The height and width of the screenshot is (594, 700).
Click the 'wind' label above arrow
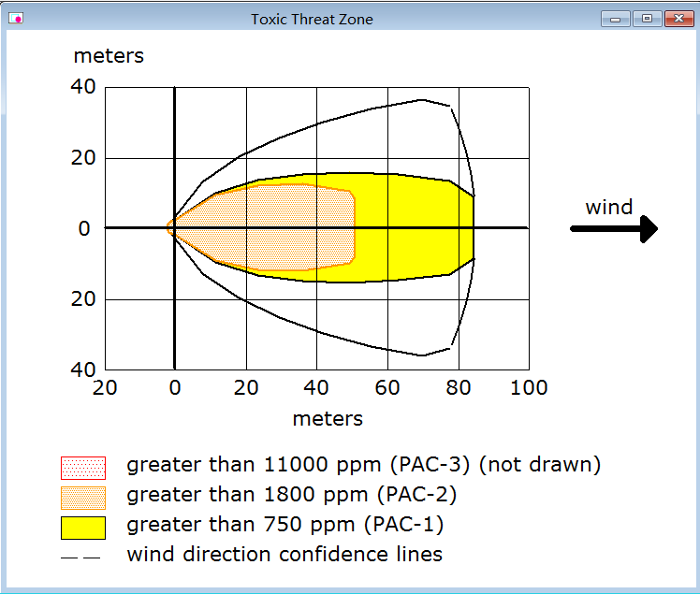pos(609,207)
